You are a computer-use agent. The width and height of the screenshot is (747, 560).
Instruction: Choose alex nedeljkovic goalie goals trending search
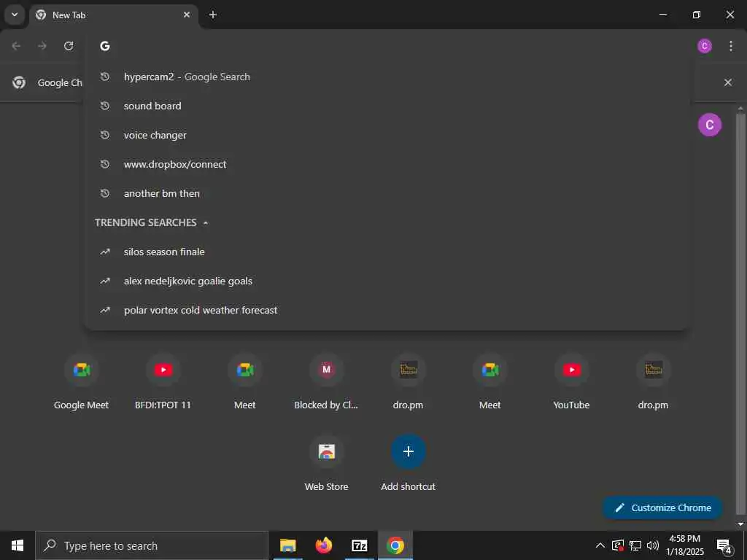(387, 281)
